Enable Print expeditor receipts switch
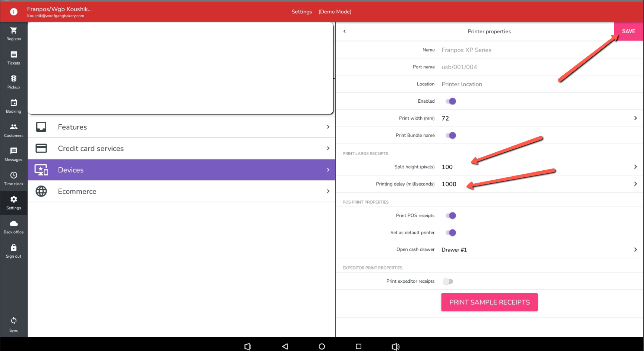The image size is (644, 351). coord(447,282)
